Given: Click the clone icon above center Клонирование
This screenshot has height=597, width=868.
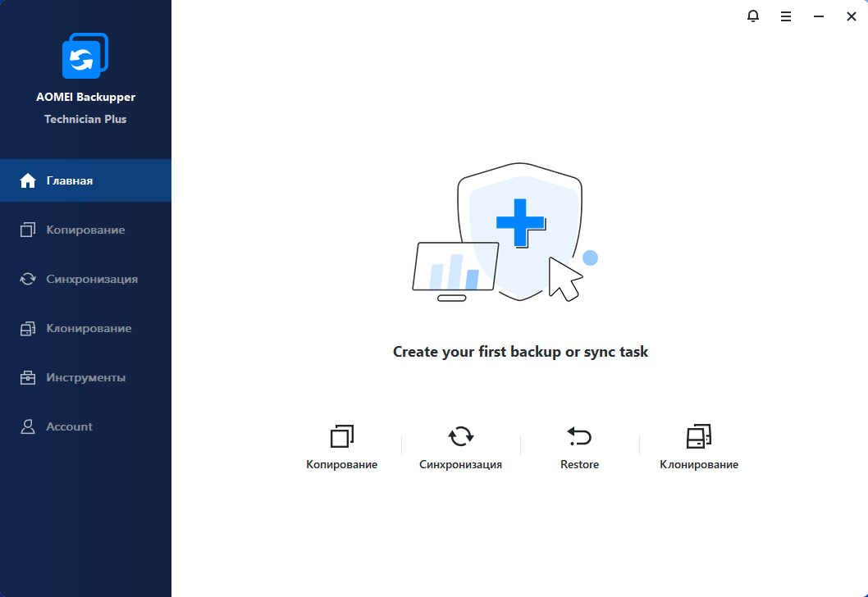Looking at the screenshot, I should (x=698, y=436).
